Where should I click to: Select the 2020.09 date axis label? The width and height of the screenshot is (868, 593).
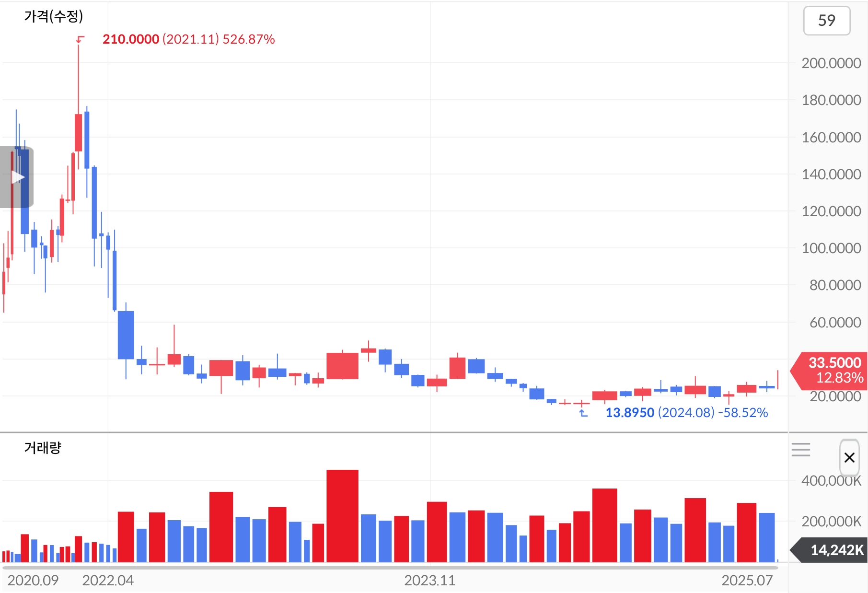(33, 581)
